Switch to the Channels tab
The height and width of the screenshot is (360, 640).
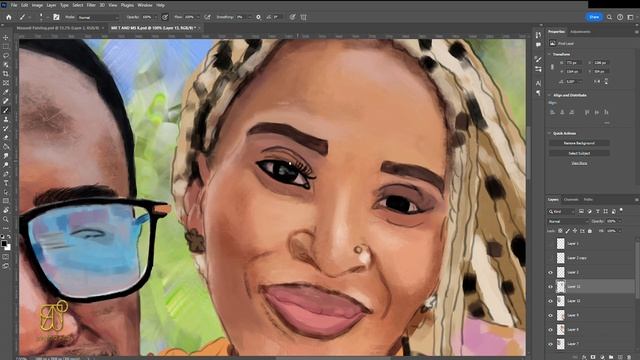(571, 200)
